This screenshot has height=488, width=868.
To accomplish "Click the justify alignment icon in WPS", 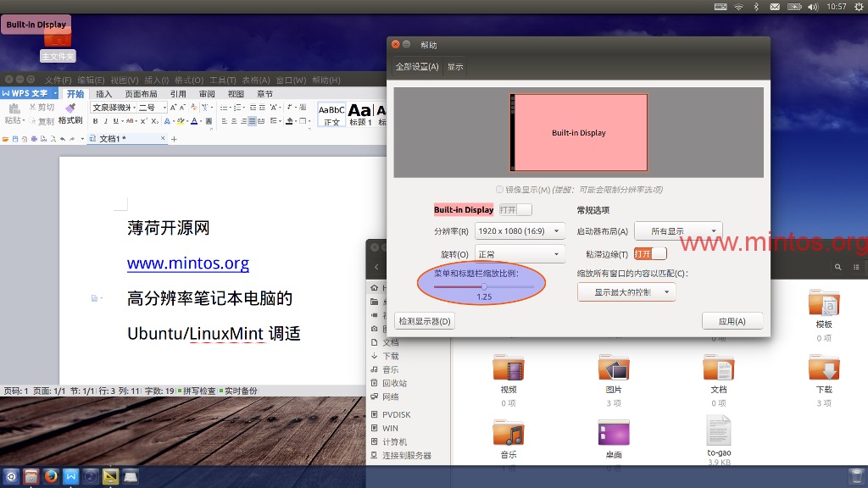I will (252, 121).
